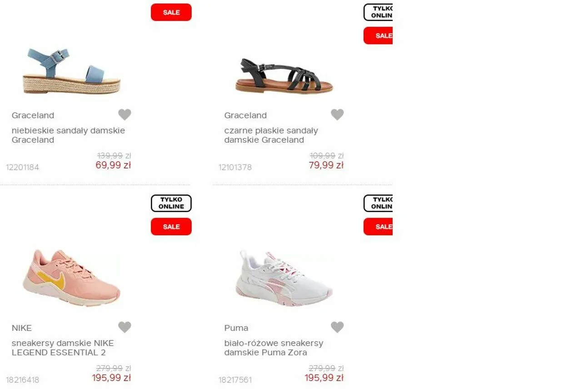568x392 pixels.
Task: Click TYLKO ONLINE badge on black sandals
Action: click(x=378, y=12)
